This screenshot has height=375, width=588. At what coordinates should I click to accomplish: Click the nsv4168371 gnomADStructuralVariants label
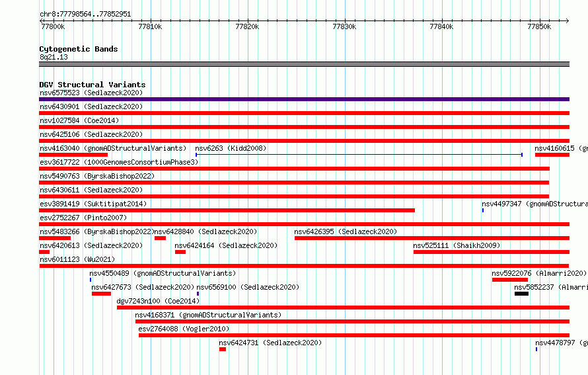click(208, 315)
